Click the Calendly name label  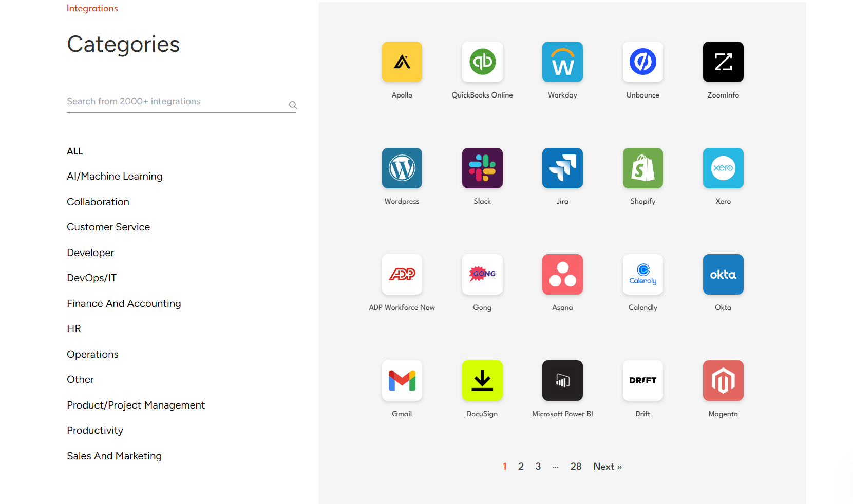click(643, 307)
